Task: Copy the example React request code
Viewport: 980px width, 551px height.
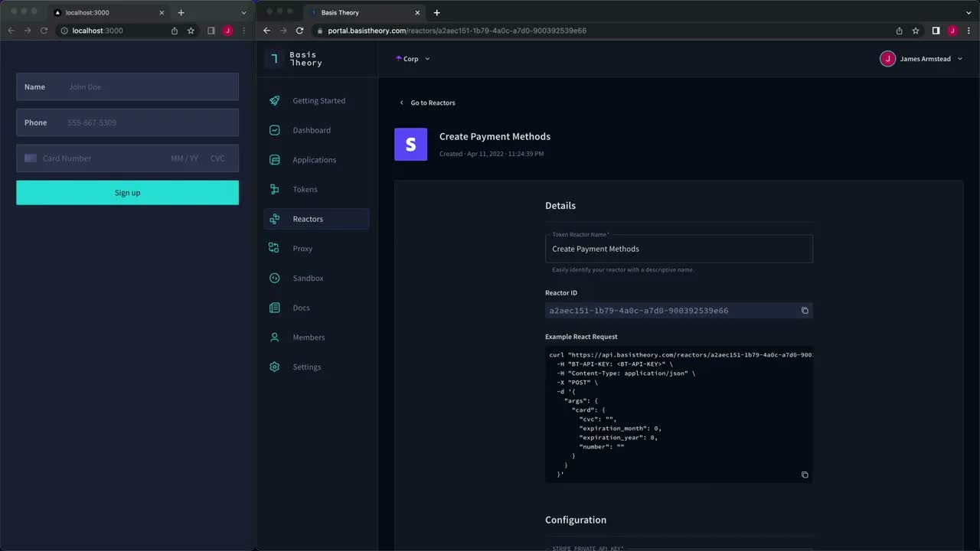Action: 805,474
